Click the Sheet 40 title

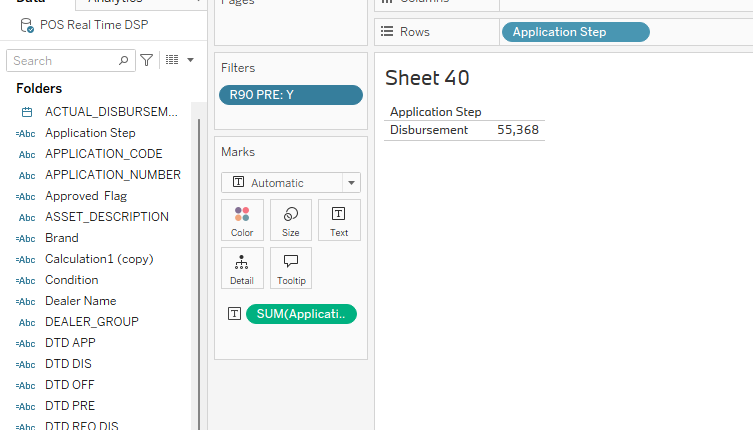(x=427, y=78)
